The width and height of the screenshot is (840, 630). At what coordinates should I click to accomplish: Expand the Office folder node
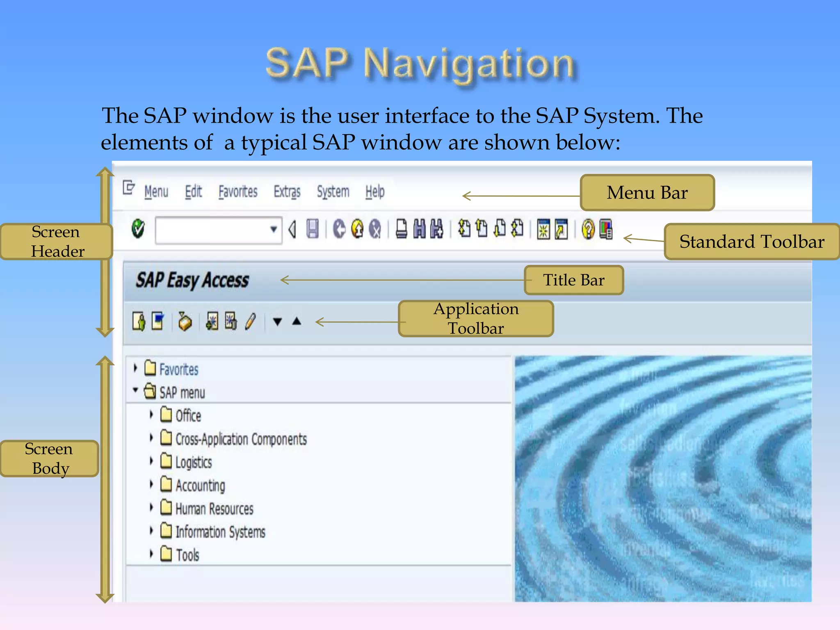tap(151, 414)
